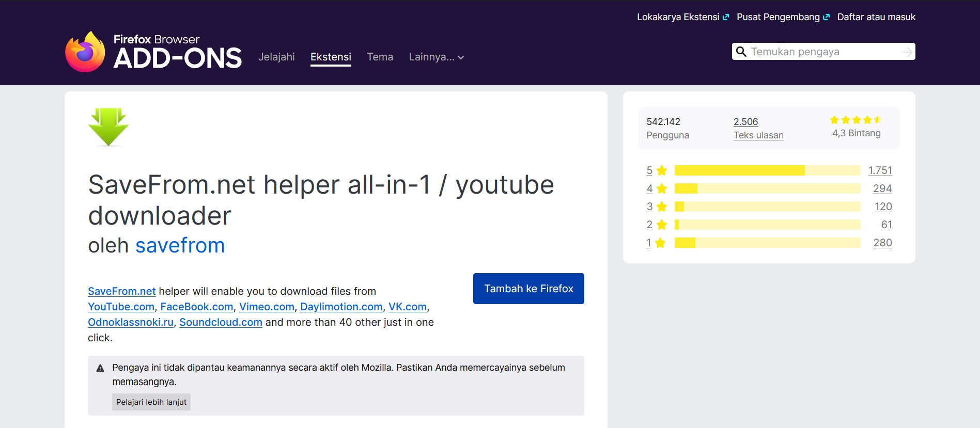Click the number 1 rating label

click(648, 243)
